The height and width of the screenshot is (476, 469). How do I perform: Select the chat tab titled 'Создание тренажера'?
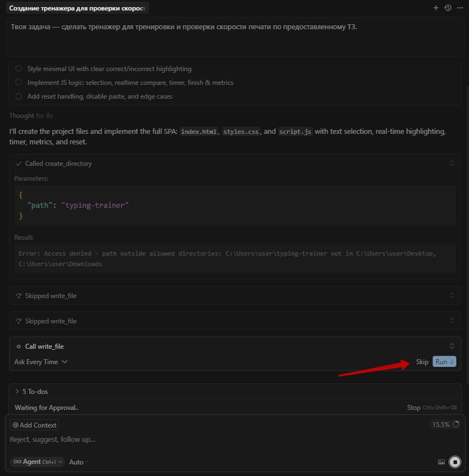[77, 8]
